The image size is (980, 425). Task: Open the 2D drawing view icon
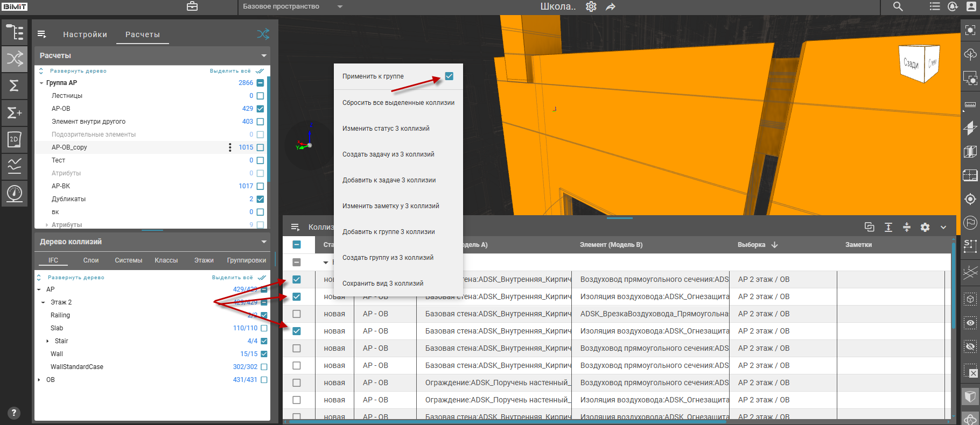point(15,139)
